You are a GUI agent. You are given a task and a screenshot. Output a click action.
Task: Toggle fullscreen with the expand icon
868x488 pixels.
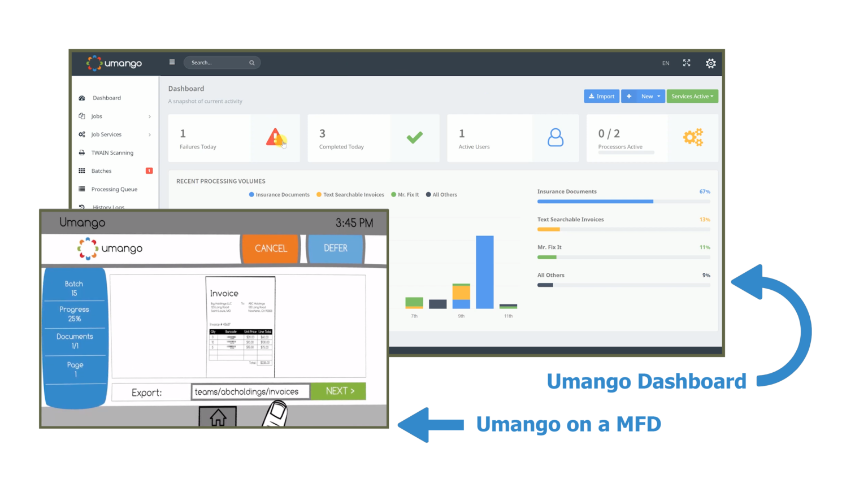[686, 63]
